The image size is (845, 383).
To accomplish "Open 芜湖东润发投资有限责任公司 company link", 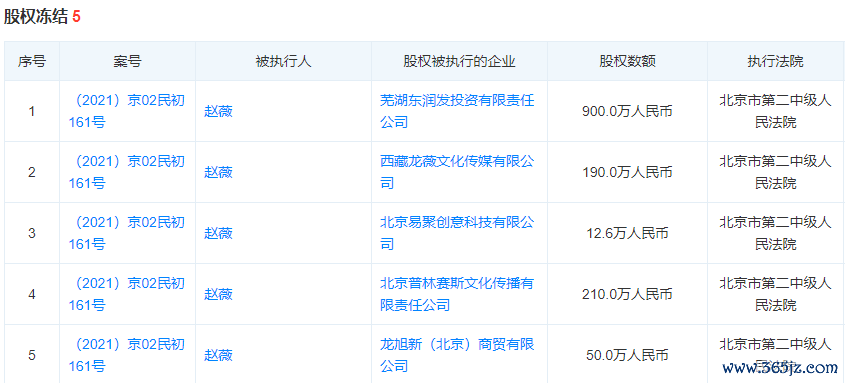I will point(457,112).
